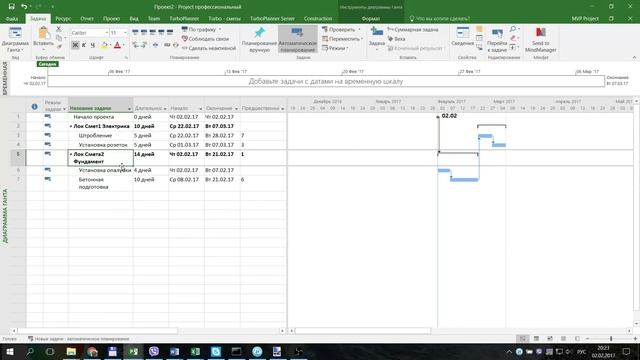Collapse the Лок Смет1 Электрика summary task

71,127
